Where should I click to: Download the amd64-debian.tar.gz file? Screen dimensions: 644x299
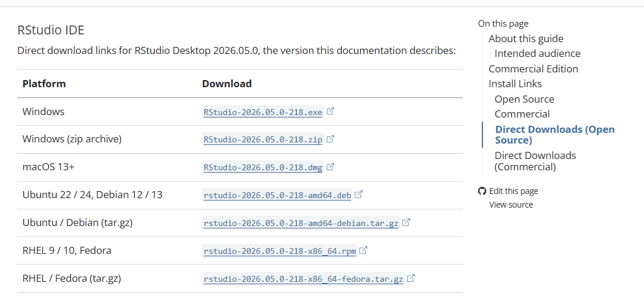pos(301,224)
